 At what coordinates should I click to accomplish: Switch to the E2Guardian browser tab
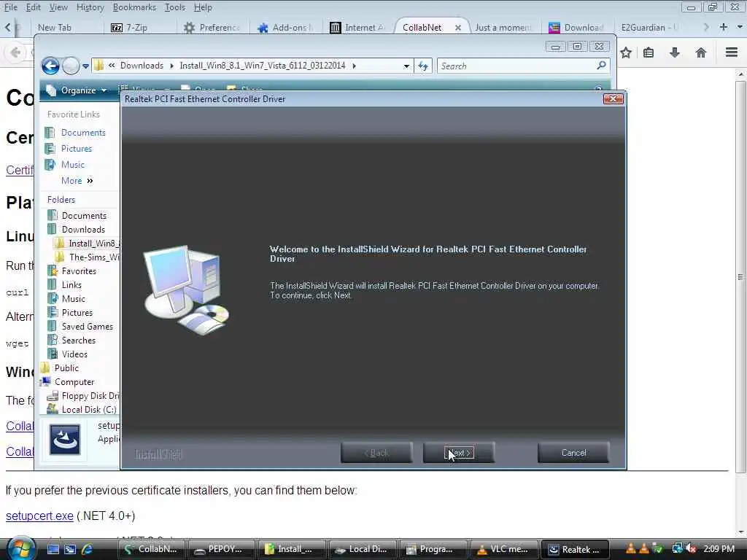point(650,28)
